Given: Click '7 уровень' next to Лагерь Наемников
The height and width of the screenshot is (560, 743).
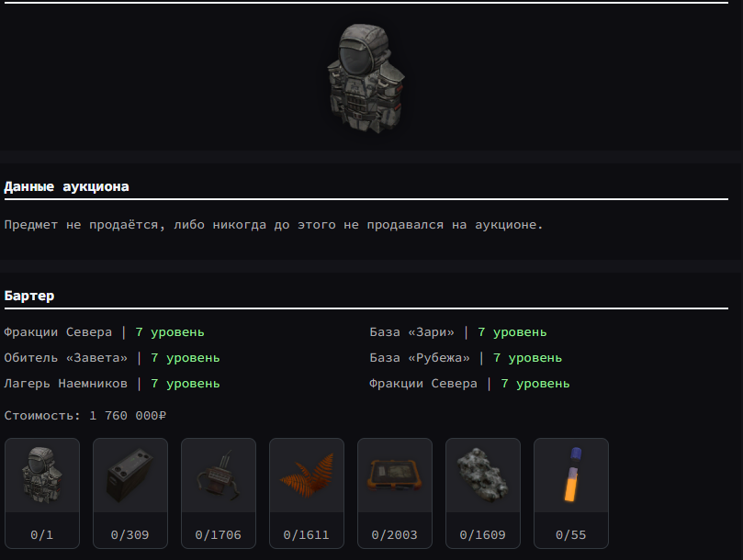Looking at the screenshot, I should [x=186, y=384].
